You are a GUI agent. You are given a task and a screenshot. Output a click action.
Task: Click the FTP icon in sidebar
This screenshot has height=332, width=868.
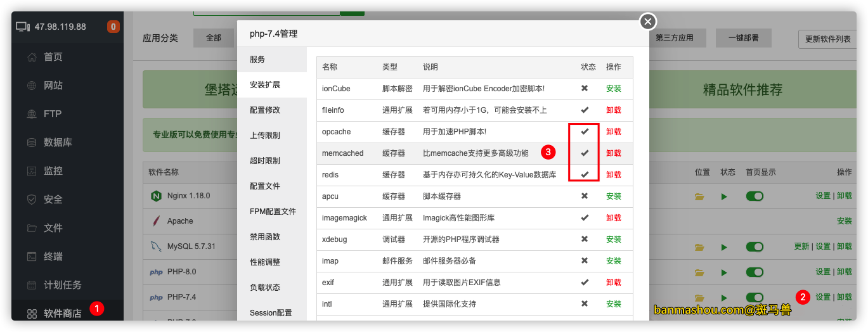tap(32, 114)
